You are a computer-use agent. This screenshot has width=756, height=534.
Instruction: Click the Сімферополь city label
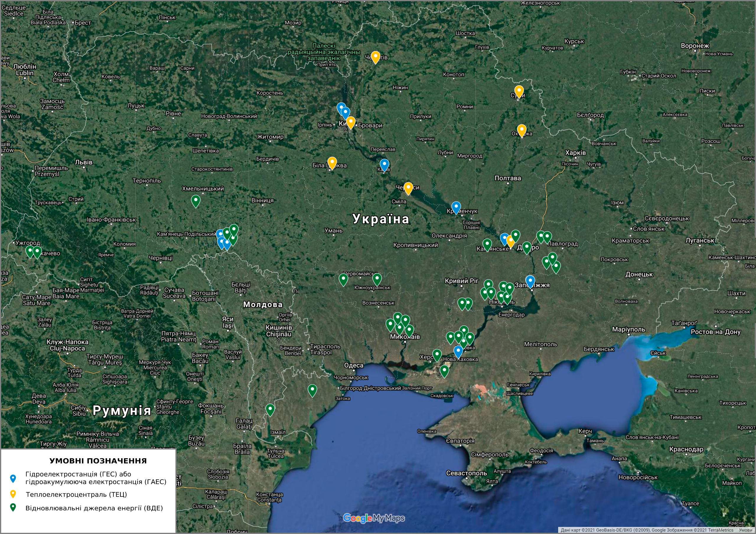(x=490, y=455)
